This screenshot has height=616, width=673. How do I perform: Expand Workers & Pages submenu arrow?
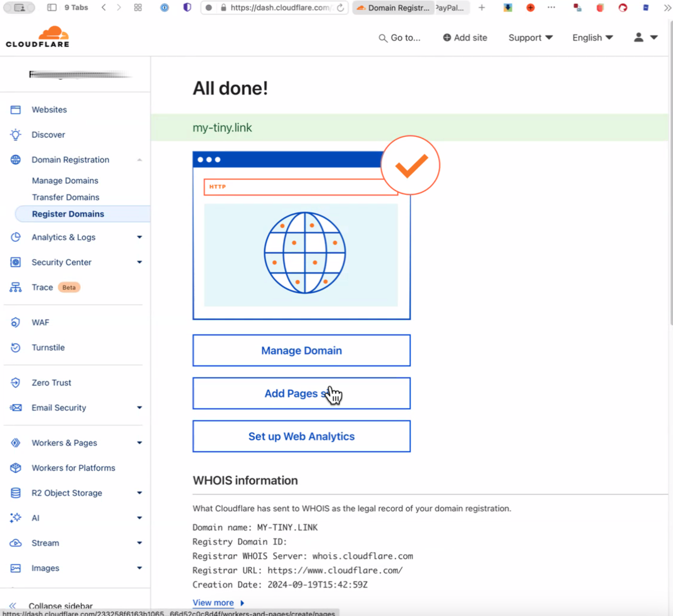pos(140,443)
